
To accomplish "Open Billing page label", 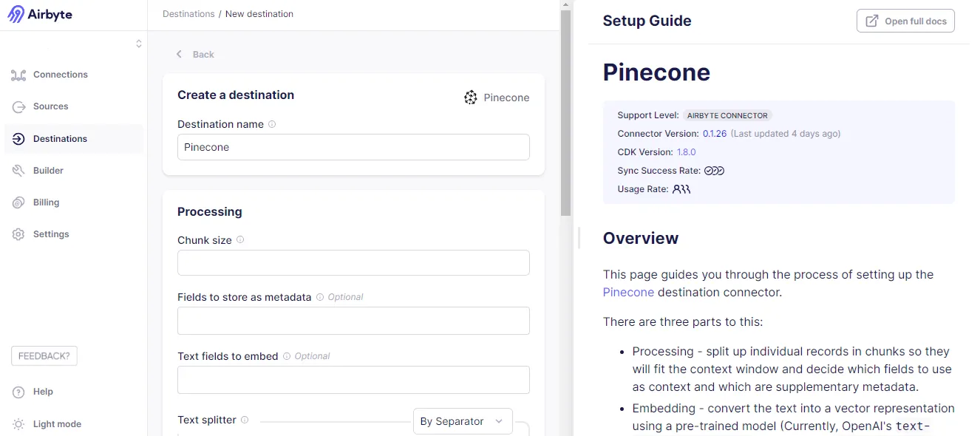I will tap(46, 202).
